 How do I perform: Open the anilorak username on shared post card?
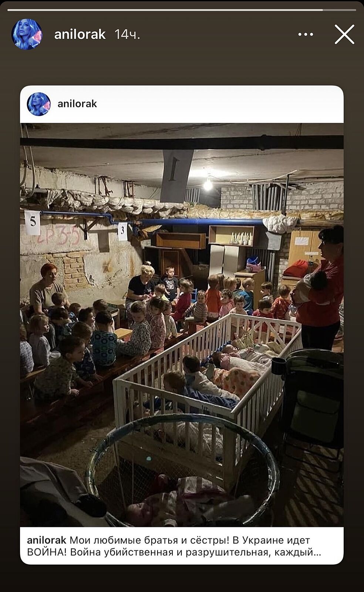point(77,104)
